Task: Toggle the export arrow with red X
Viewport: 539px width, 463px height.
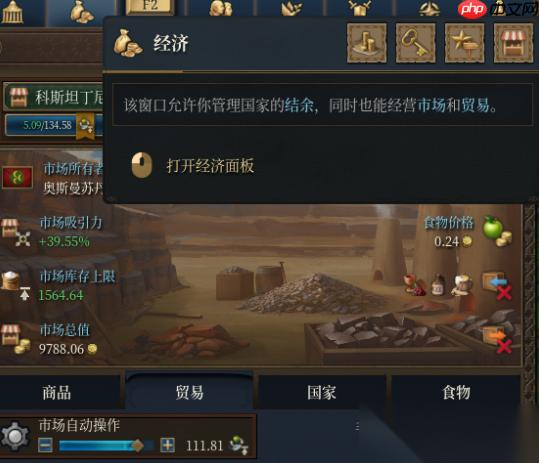Action: click(x=497, y=339)
